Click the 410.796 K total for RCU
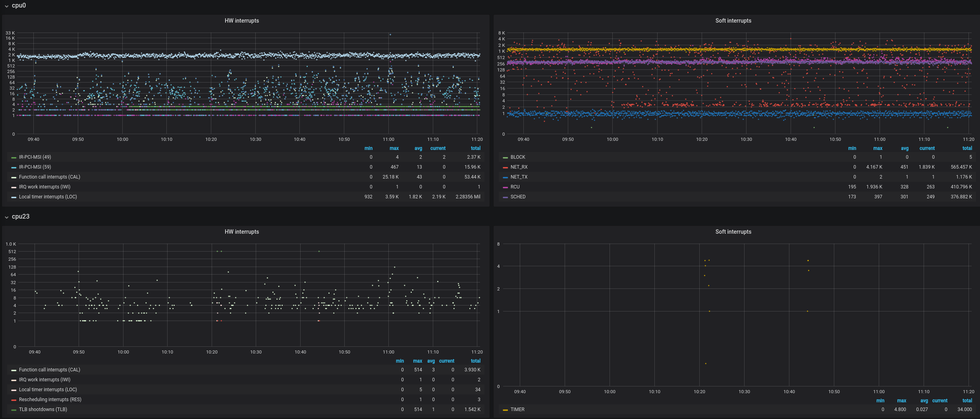This screenshot has height=419, width=980. click(x=961, y=187)
